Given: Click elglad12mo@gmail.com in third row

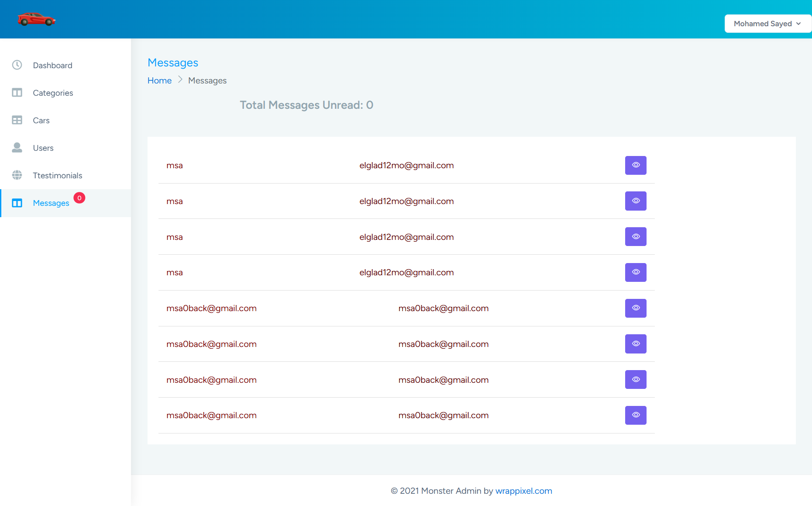Looking at the screenshot, I should pos(406,237).
